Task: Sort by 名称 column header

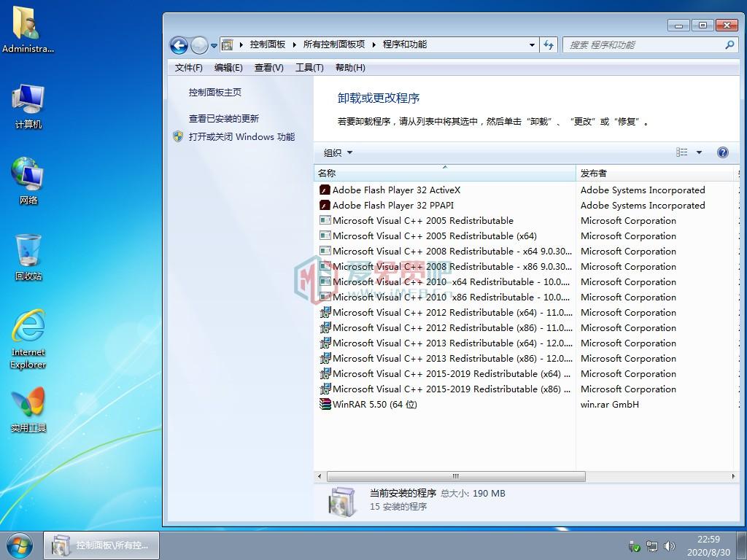Action: 444,173
